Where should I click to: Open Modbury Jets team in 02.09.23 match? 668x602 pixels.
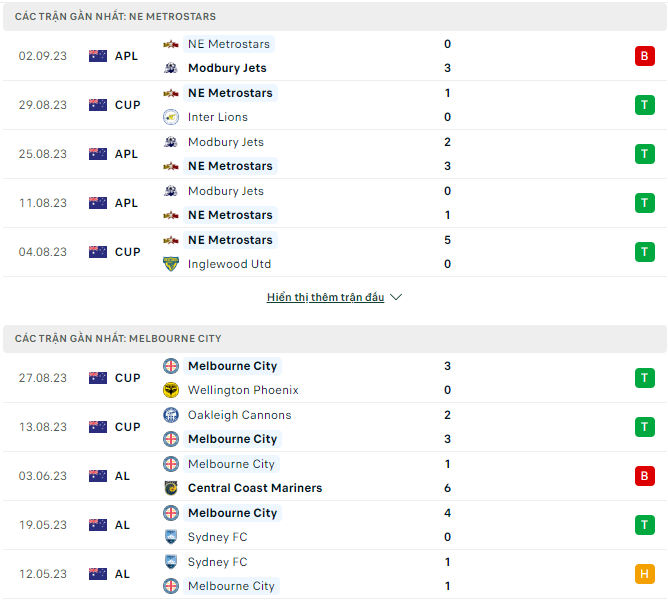227,68
